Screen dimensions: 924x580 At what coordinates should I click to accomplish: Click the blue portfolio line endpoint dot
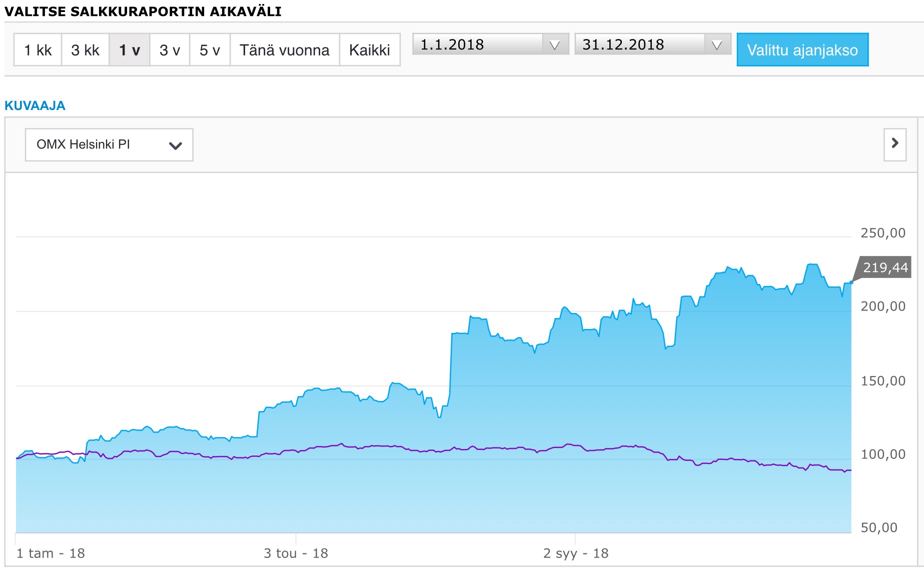pos(851,282)
